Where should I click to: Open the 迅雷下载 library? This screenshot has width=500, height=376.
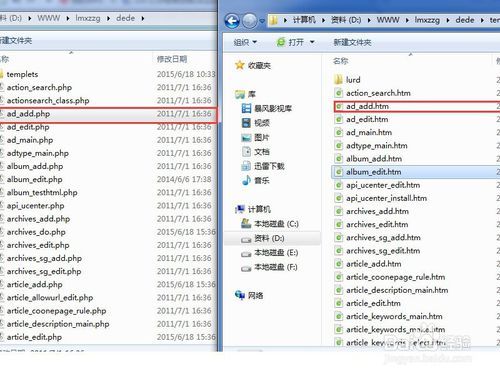[263, 166]
